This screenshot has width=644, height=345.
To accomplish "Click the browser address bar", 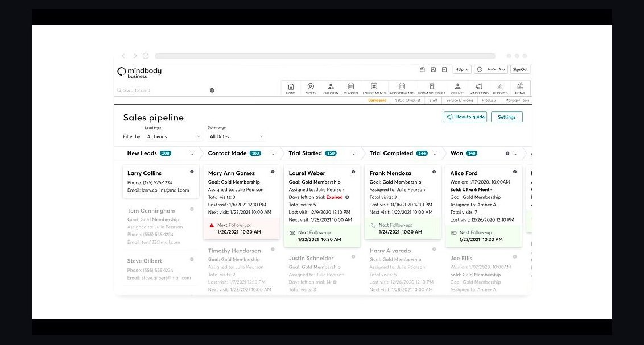I will pos(325,56).
